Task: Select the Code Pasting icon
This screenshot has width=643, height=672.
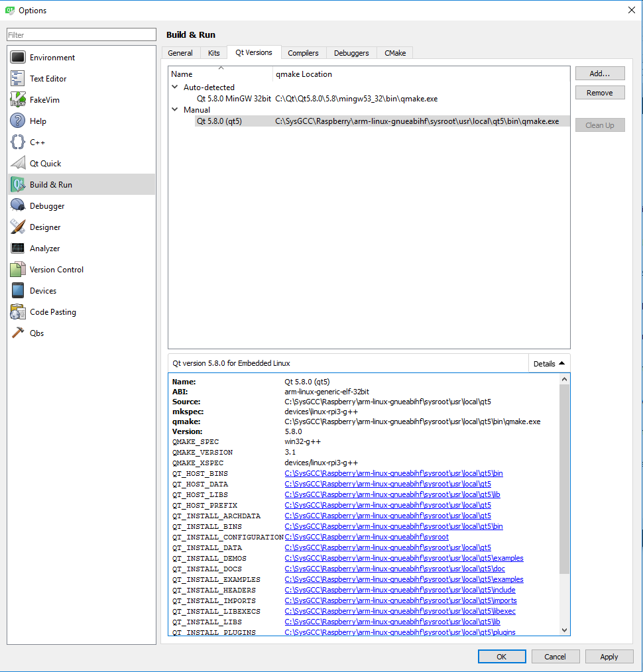Action: point(18,311)
